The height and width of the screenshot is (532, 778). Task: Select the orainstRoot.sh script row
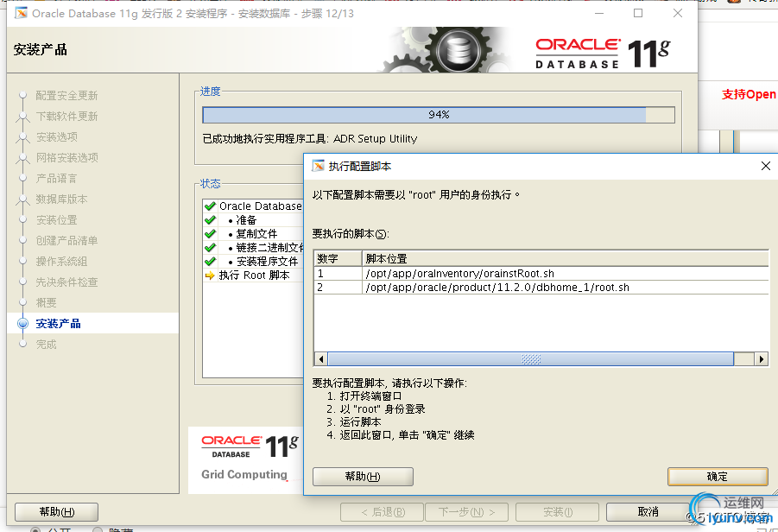541,274
